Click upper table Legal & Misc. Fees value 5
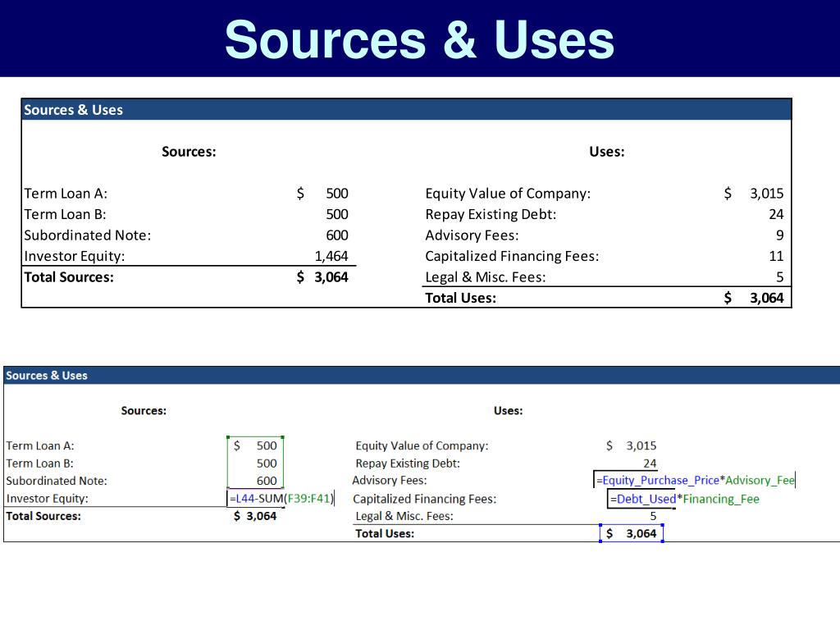Screen dimensions: 840x630 click(780, 277)
